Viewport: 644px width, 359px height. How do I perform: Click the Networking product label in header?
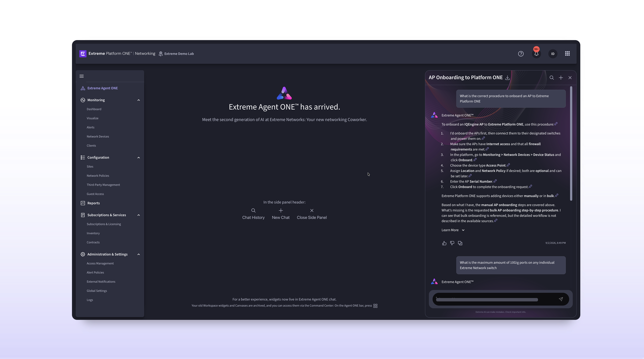(145, 53)
